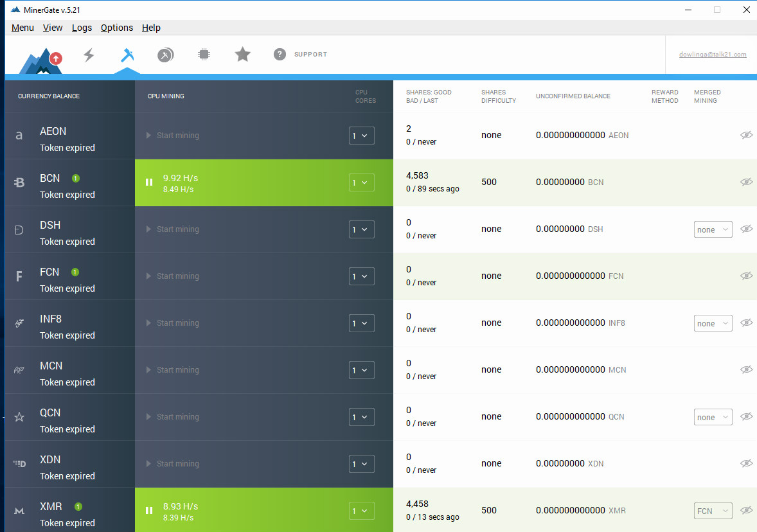The width and height of the screenshot is (757, 532).
Task: Click the BCN Bytecoin icon
Action: [19, 182]
